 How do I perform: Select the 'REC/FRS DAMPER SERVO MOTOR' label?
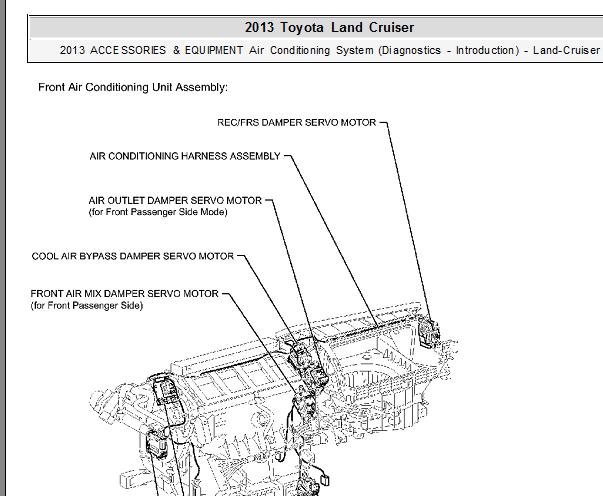(x=297, y=123)
